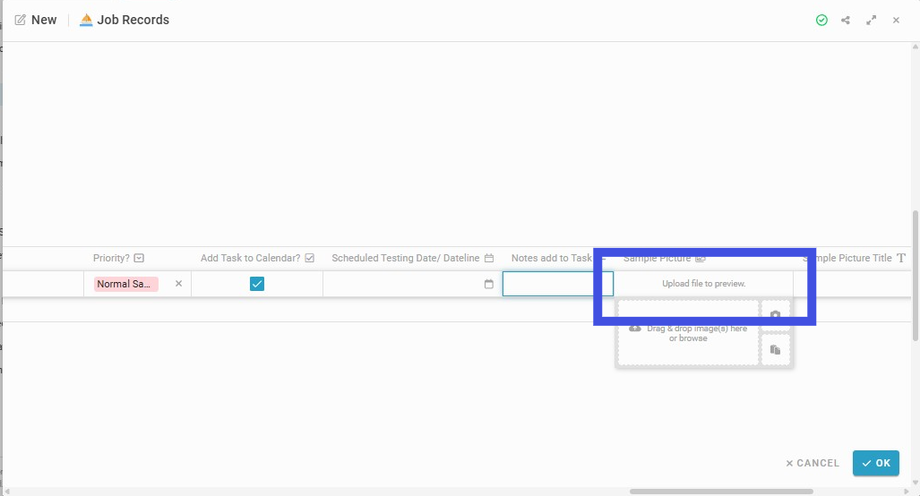Click the green checkmark status icon
Screen dimensions: 920x496
[x=821, y=21]
